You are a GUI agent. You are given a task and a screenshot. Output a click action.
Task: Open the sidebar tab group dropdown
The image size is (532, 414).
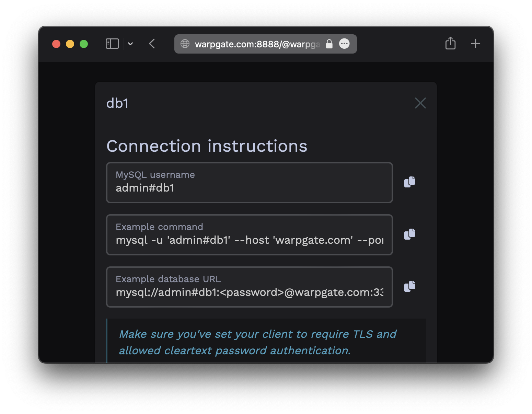click(x=130, y=44)
